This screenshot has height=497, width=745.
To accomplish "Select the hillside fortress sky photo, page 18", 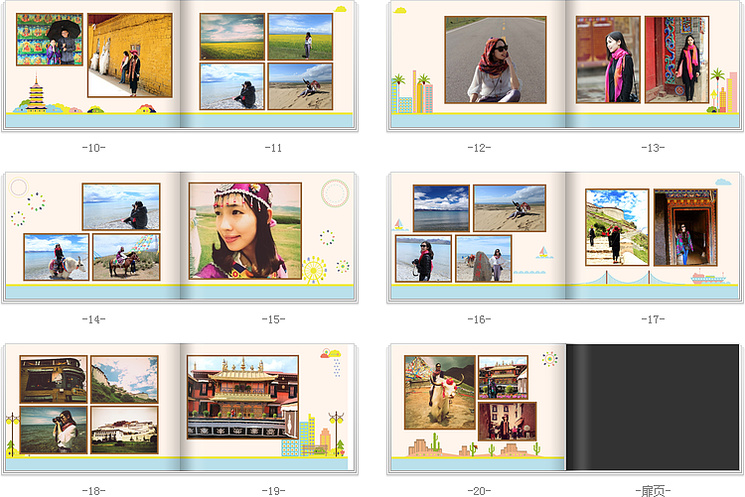I will pyautogui.click(x=124, y=379).
